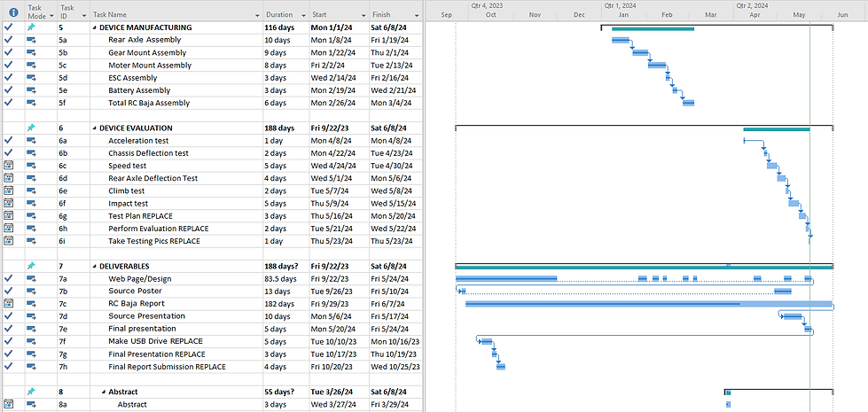Click the completed checkmark for Rear Axle Assembly
The height and width of the screenshot is (412, 868).
point(8,40)
